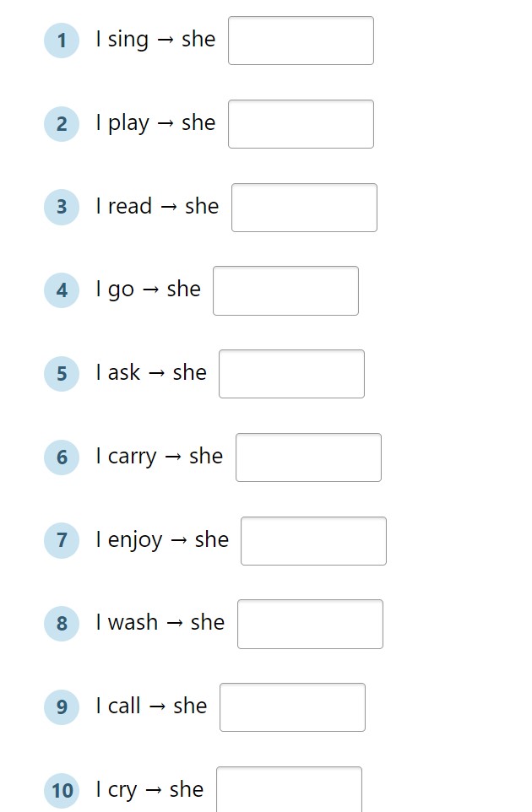
Task: Focus the answer box for 'I cry'
Action: pos(289,790)
